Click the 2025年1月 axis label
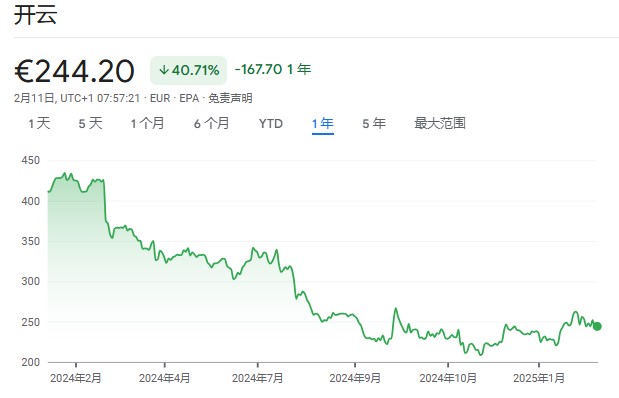 tap(539, 378)
